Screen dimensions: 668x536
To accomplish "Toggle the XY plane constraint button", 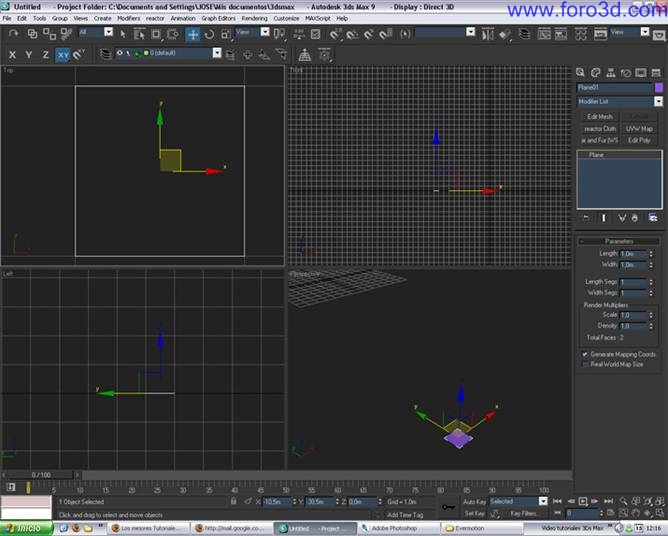I will (63, 55).
